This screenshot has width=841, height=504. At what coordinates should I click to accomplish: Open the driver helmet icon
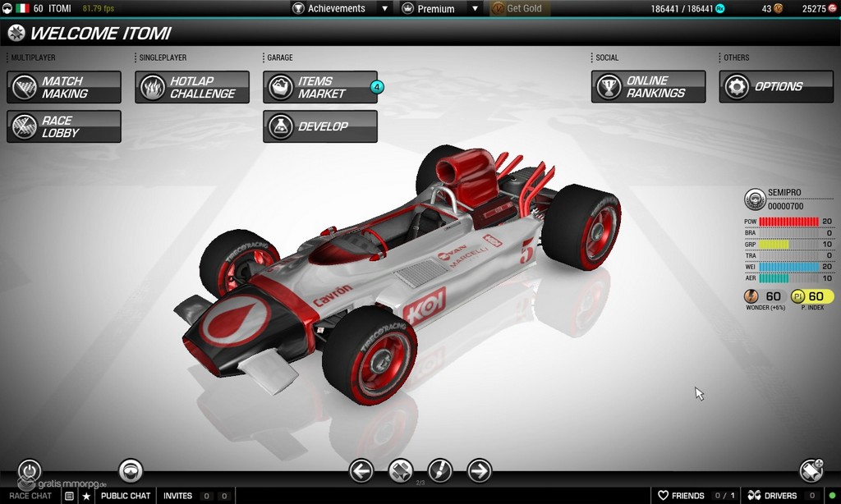[131, 470]
